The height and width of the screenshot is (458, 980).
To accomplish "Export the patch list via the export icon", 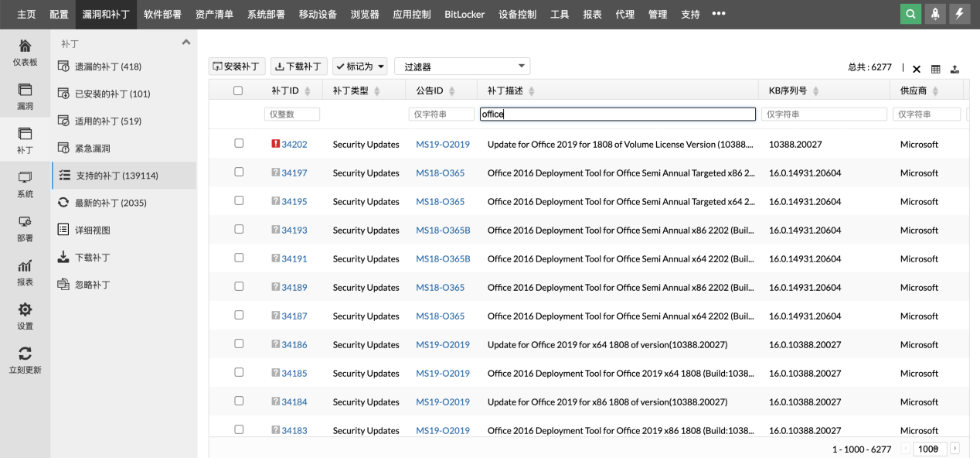I will (954, 68).
